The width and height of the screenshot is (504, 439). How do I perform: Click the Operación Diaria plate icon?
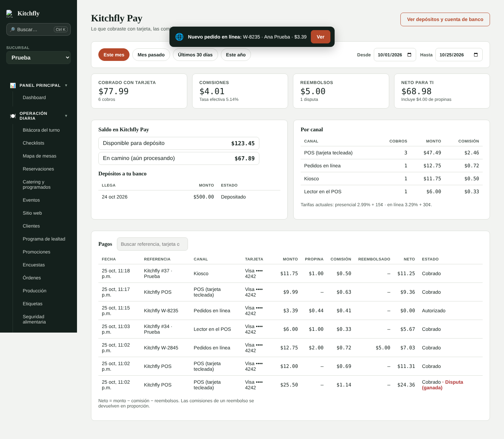(13, 116)
